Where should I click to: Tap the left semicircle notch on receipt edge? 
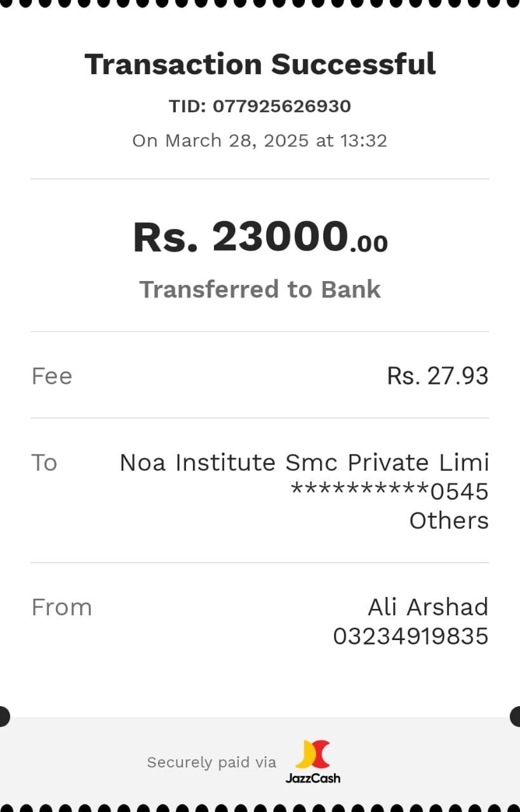(4, 716)
